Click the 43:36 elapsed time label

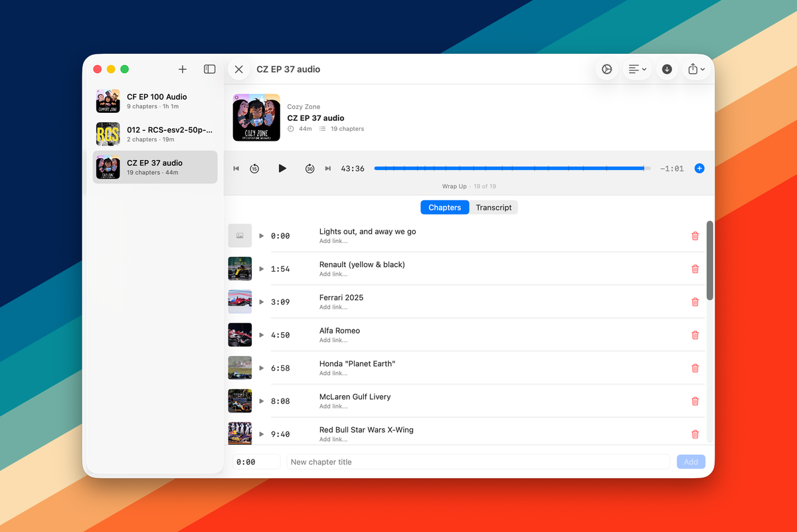tap(353, 169)
